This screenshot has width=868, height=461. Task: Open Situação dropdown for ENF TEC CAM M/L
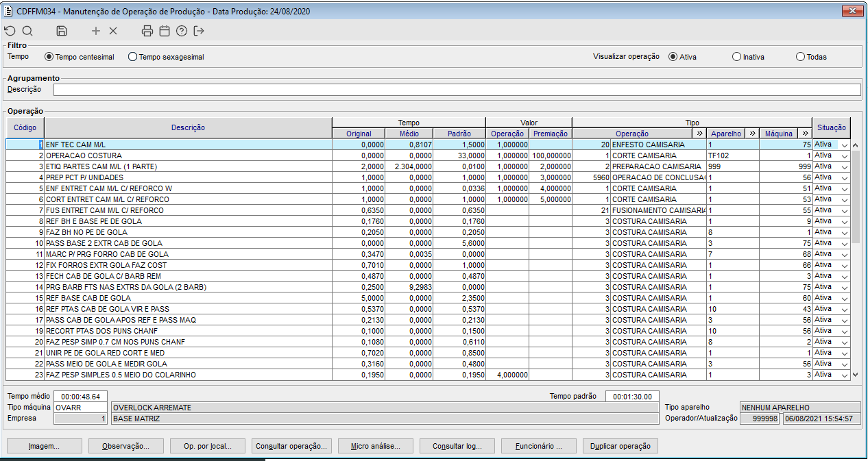tap(844, 145)
